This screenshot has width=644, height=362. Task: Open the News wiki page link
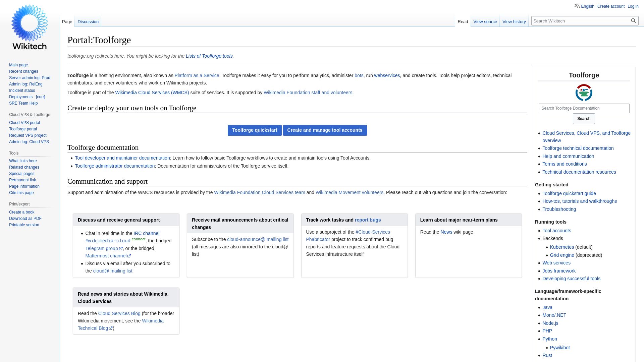[x=446, y=232]
